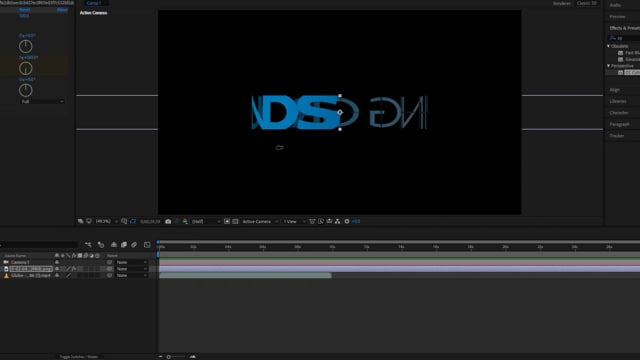Click the timeline zoom slider at bottom

tap(178, 357)
